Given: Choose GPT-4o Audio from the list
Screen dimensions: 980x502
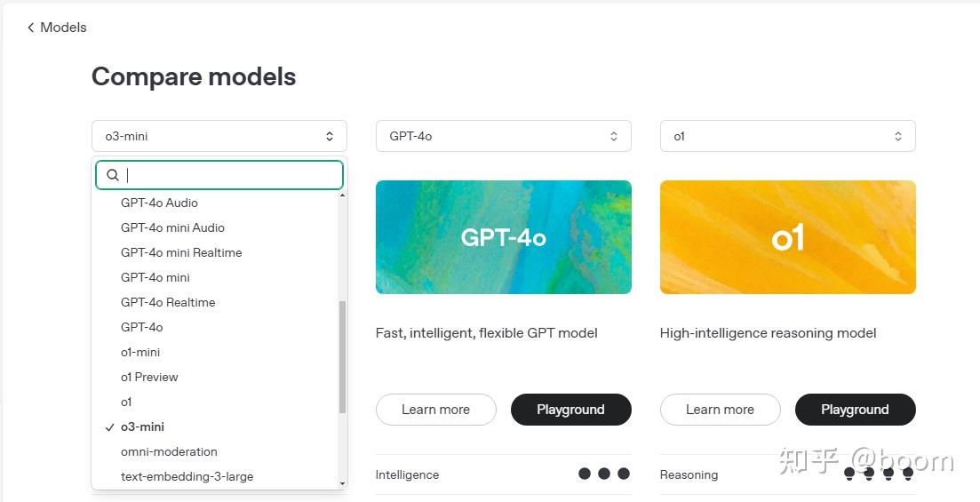Looking at the screenshot, I should point(159,203).
